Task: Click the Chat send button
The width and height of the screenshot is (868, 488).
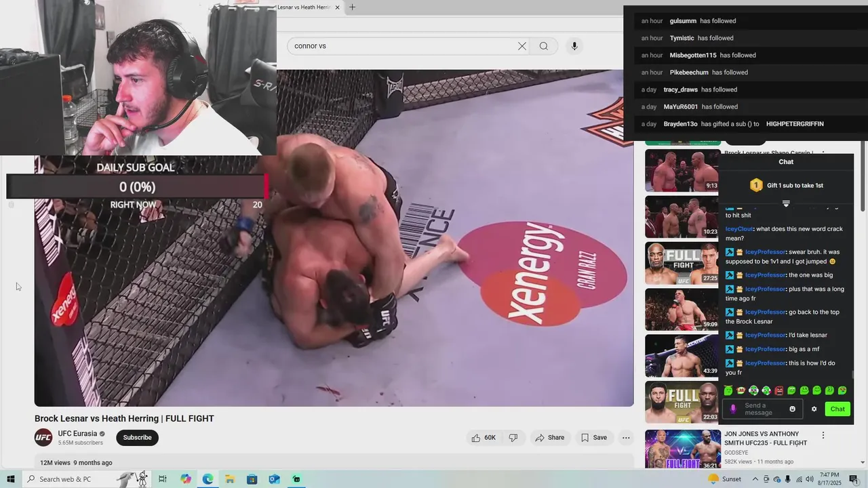Action: (837, 409)
